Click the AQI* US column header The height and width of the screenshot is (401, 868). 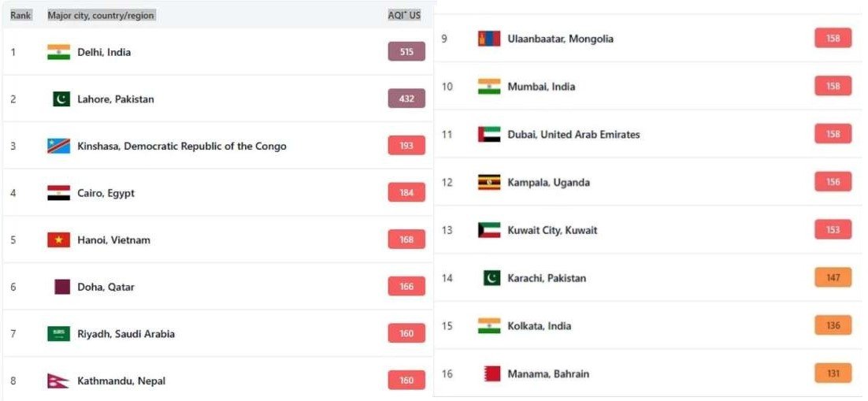coord(405,15)
